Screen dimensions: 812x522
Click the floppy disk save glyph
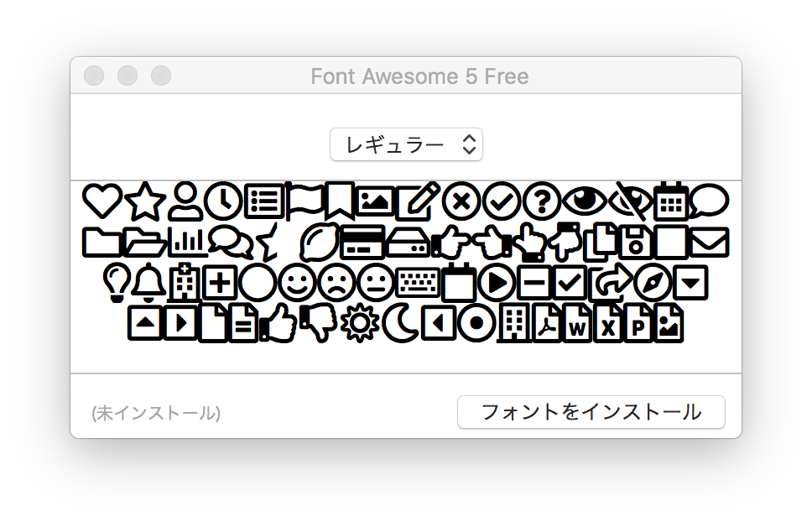(x=635, y=243)
